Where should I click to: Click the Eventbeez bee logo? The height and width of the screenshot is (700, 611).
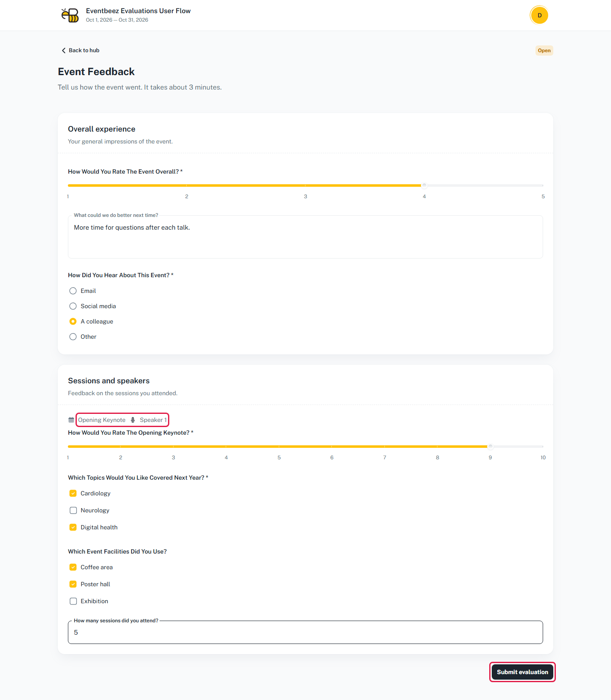(x=70, y=15)
